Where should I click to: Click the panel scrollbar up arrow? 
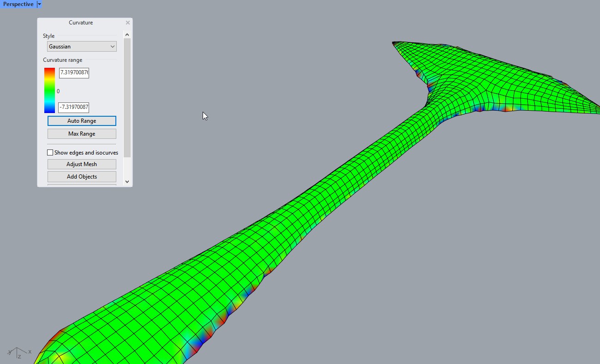click(127, 35)
